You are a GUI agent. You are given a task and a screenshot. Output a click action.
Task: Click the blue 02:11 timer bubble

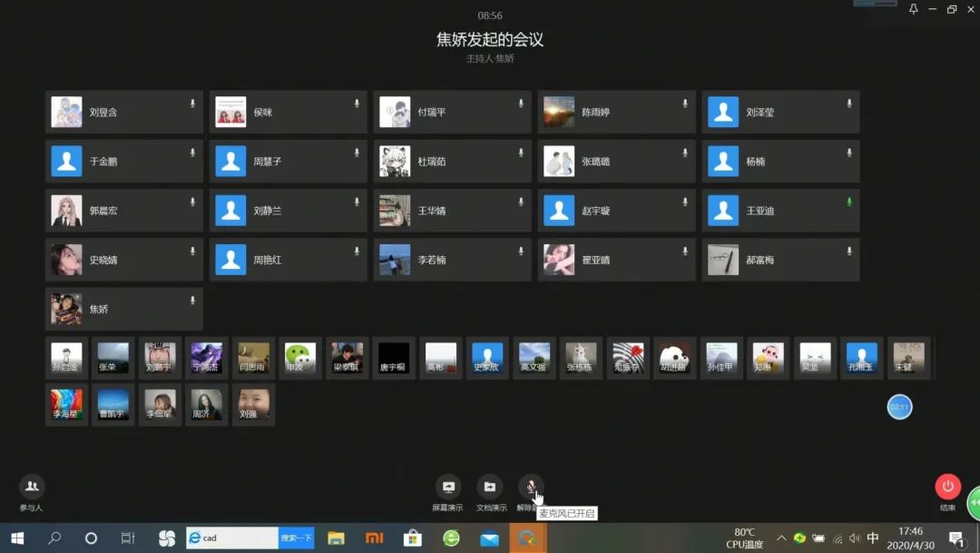click(x=899, y=407)
